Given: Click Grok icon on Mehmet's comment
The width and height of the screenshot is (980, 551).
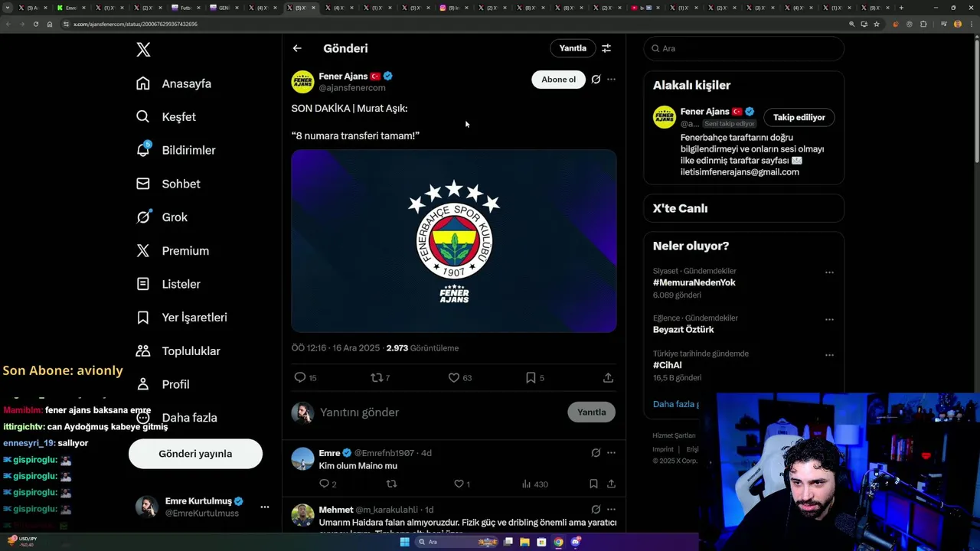Looking at the screenshot, I should click(x=596, y=510).
